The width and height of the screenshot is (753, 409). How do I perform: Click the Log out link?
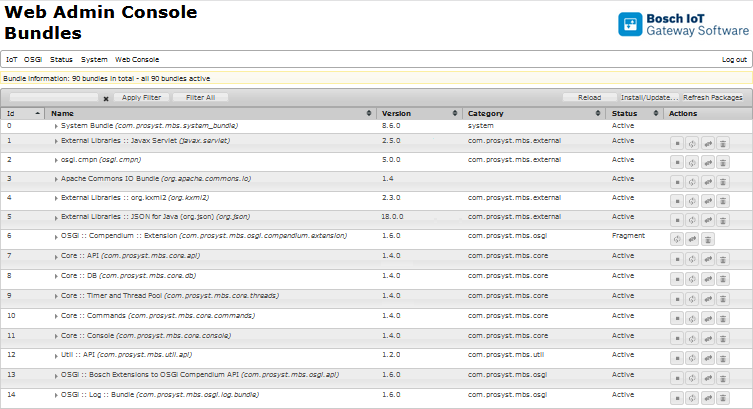[x=734, y=60]
